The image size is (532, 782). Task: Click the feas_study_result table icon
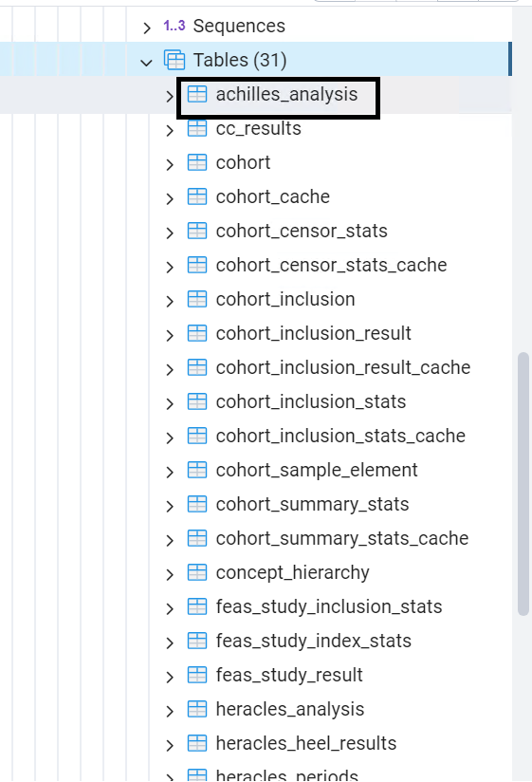click(x=196, y=676)
